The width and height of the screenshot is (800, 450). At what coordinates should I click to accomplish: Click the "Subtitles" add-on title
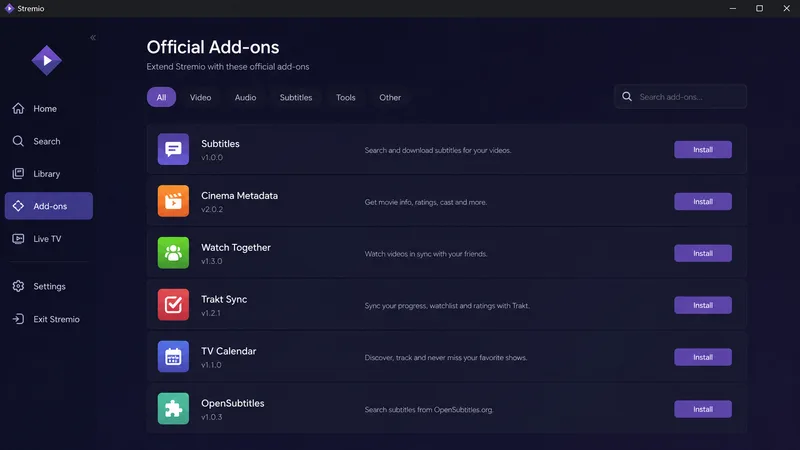tap(220, 144)
